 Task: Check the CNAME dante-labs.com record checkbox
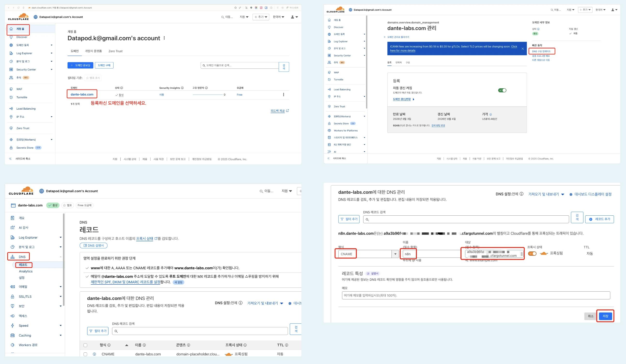click(x=85, y=354)
